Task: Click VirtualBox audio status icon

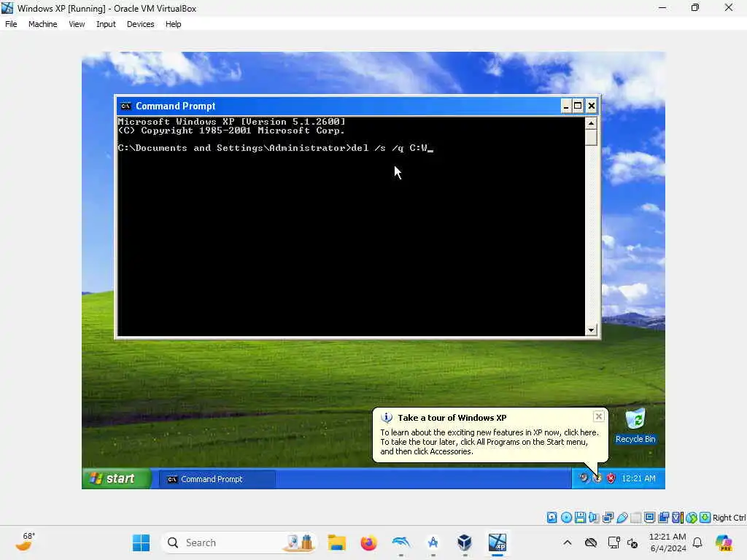Action: pyautogui.click(x=594, y=517)
